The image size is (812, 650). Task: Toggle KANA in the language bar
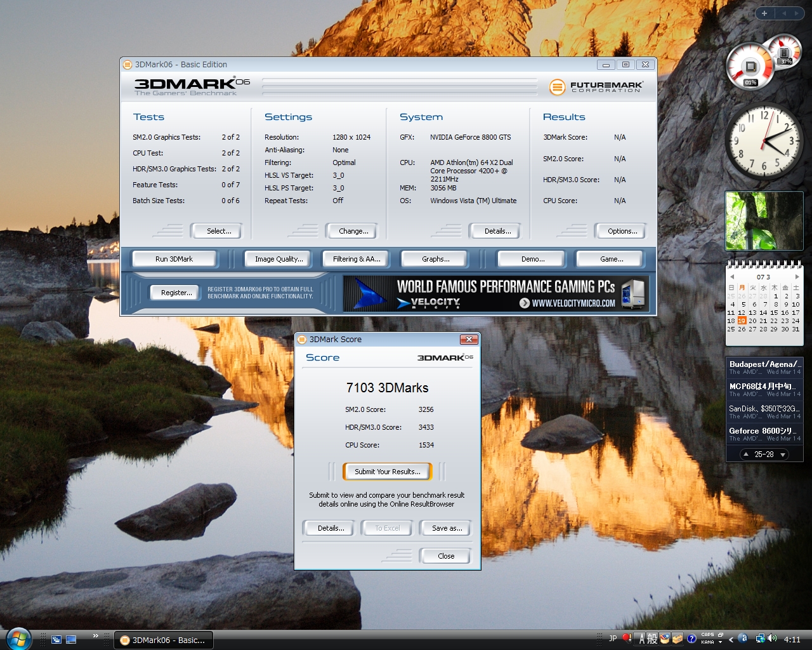(x=707, y=642)
